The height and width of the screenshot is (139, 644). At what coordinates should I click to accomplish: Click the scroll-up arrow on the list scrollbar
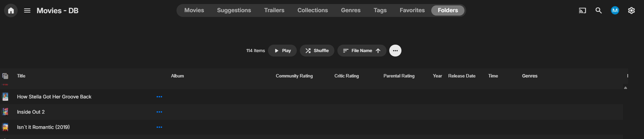pyautogui.click(x=625, y=88)
